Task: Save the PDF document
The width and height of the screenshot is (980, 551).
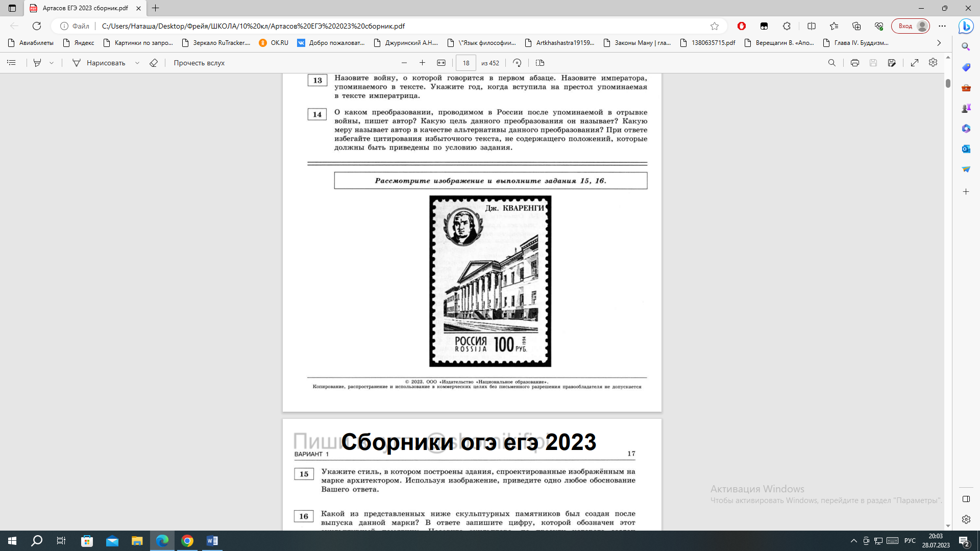Action: 873,63
